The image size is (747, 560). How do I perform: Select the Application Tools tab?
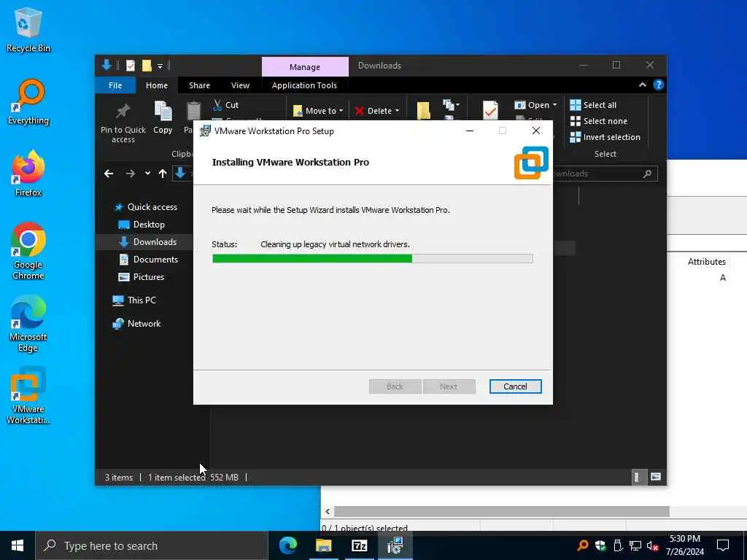[304, 85]
